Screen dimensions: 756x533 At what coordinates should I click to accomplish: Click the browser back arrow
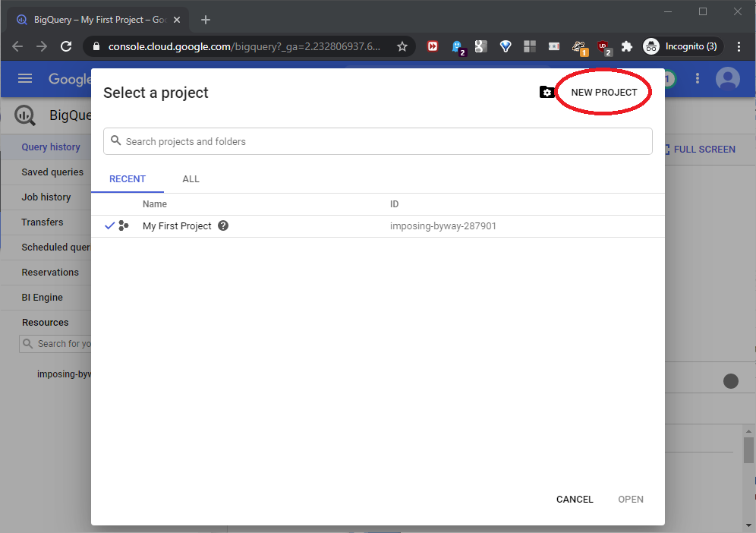pos(17,46)
